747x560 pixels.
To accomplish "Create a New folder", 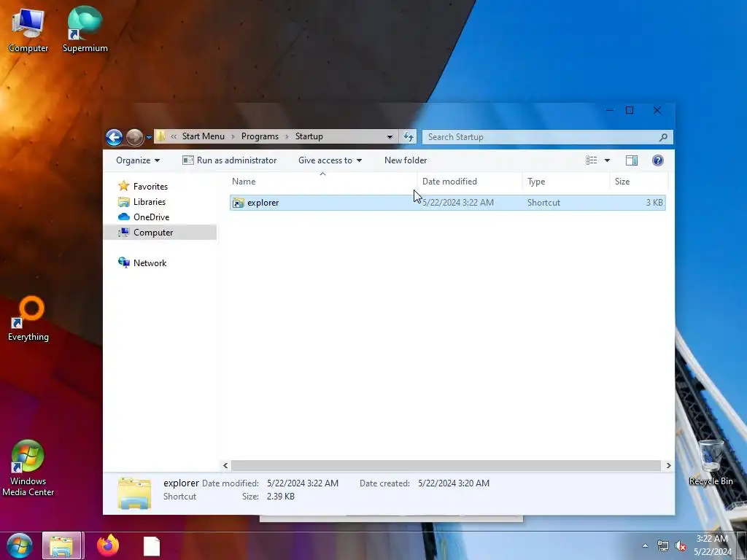I will [406, 160].
